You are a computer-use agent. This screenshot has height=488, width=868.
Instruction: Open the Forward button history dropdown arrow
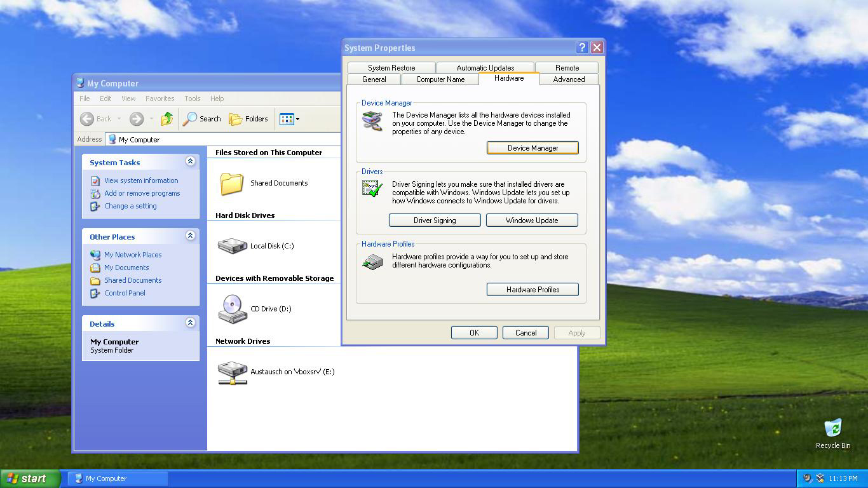pyautogui.click(x=151, y=119)
